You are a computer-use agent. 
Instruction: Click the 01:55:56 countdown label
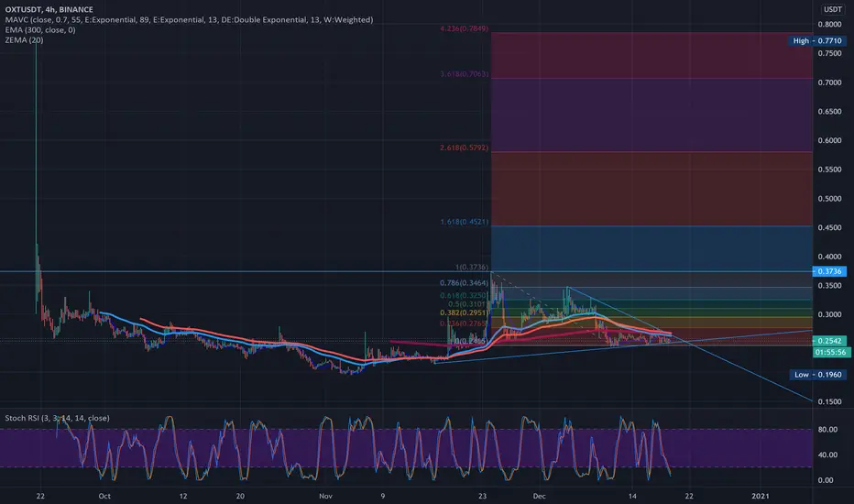[830, 353]
